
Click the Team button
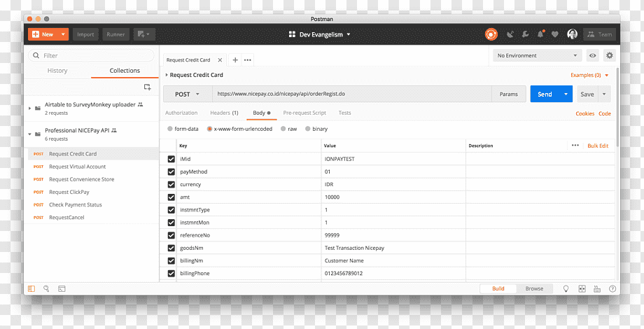pyautogui.click(x=599, y=34)
